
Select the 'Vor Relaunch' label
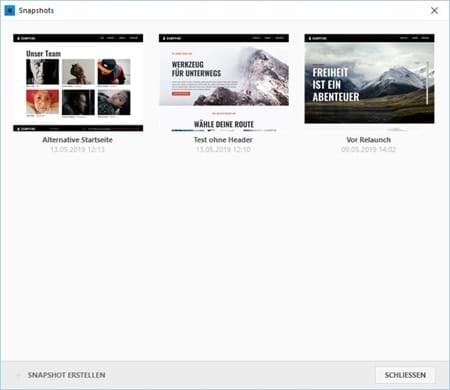click(x=368, y=140)
